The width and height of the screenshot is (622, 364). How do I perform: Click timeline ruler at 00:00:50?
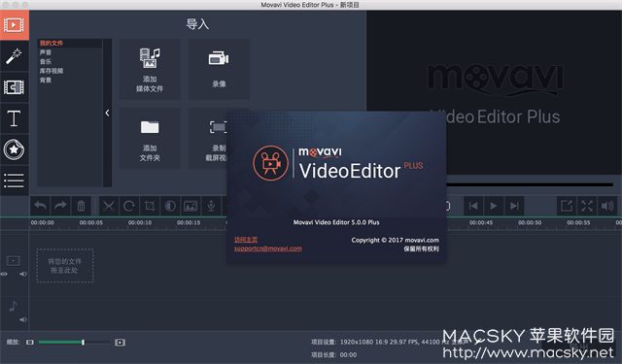[530, 223]
